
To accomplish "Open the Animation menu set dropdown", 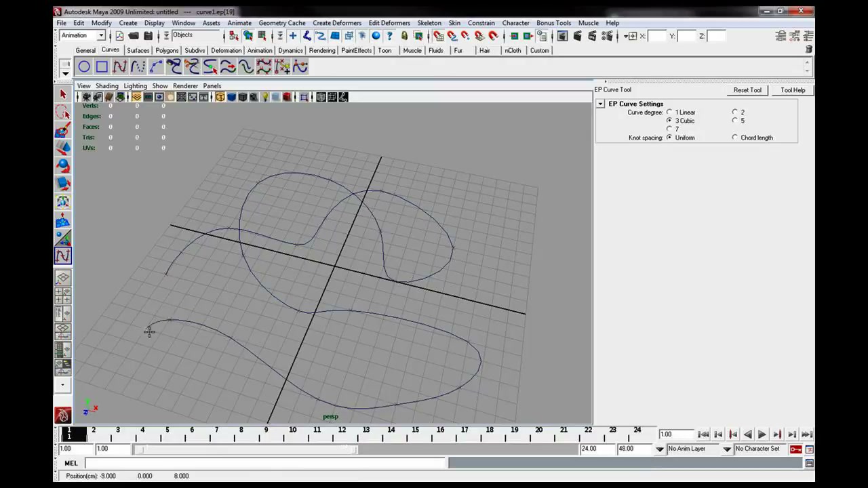I will pos(100,36).
